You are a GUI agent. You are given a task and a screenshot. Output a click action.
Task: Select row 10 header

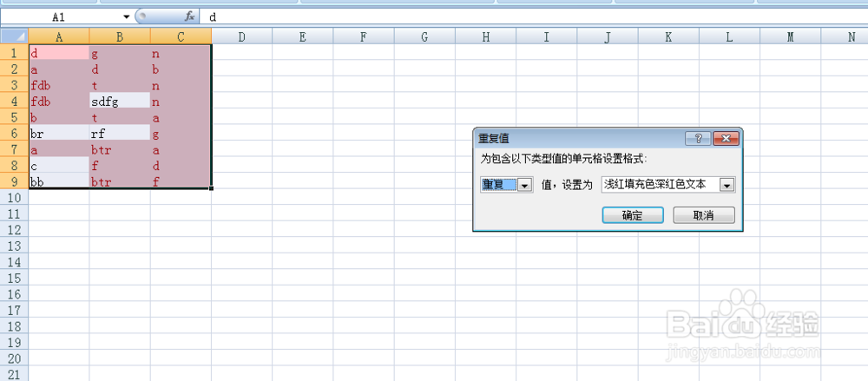[15, 197]
